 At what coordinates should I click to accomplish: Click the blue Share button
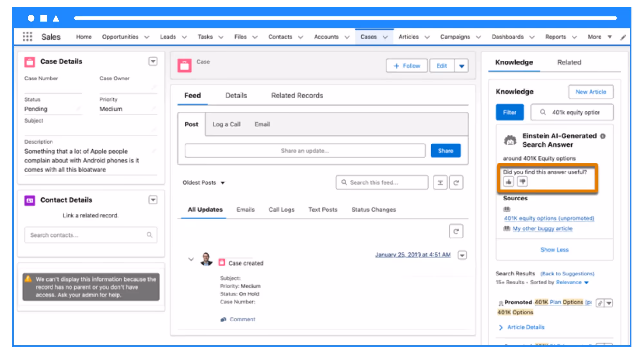click(446, 151)
